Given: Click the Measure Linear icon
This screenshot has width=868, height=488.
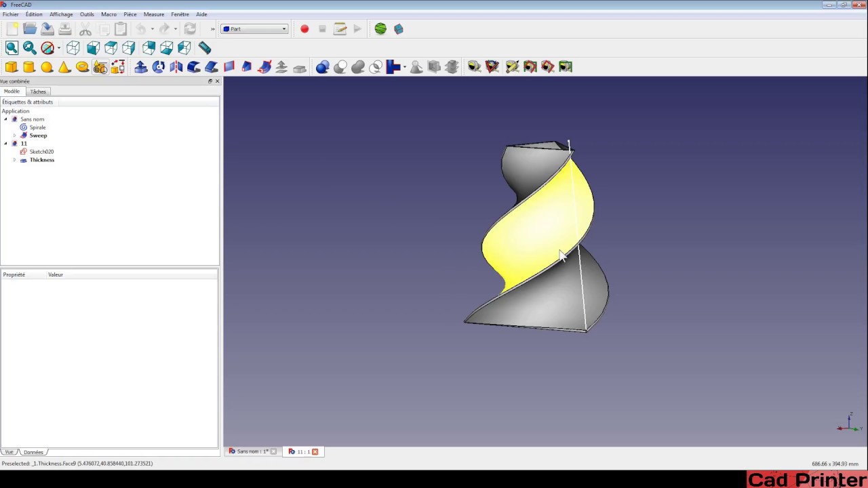Looking at the screenshot, I should 474,66.
